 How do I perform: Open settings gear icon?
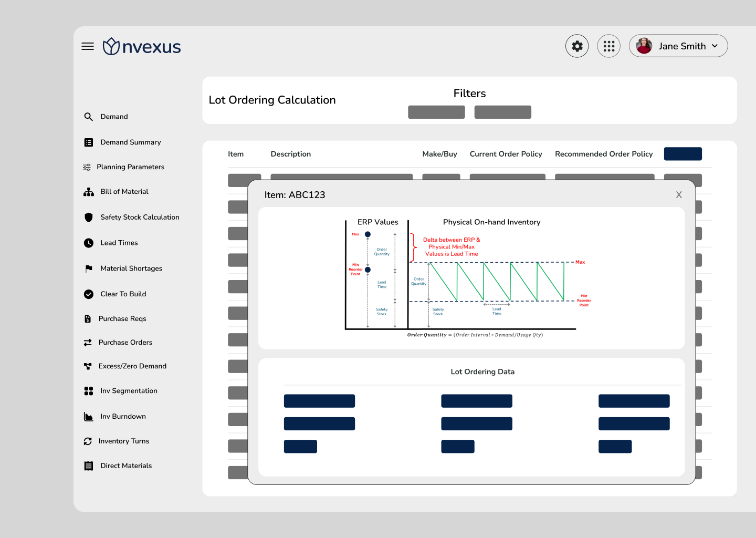[577, 46]
